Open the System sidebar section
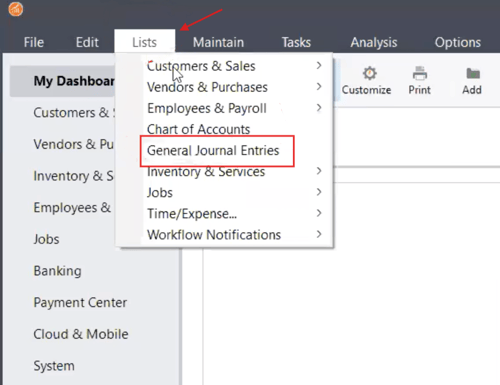This screenshot has width=500, height=385. (x=54, y=366)
